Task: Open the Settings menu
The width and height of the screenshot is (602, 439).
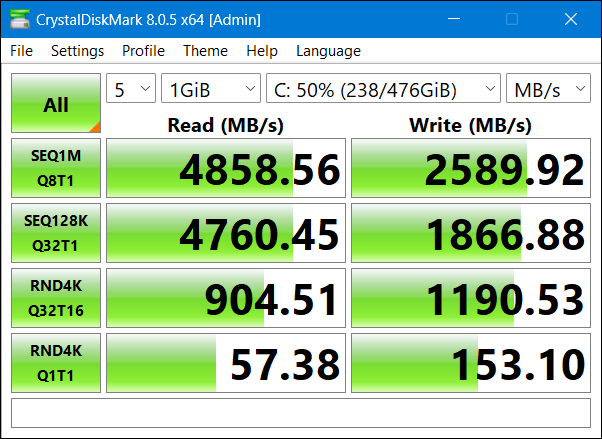Action: click(77, 51)
